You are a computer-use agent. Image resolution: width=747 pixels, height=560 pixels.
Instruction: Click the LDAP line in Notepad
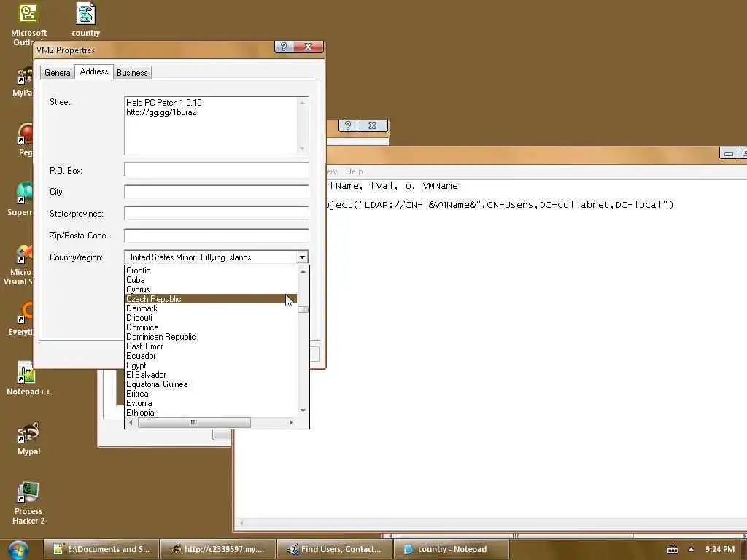point(500,205)
